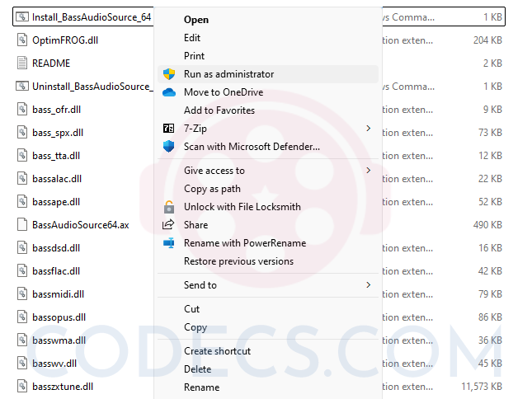The width and height of the screenshot is (532, 399).
Task: Click the bassopus.dll file icon
Action: coord(22,317)
